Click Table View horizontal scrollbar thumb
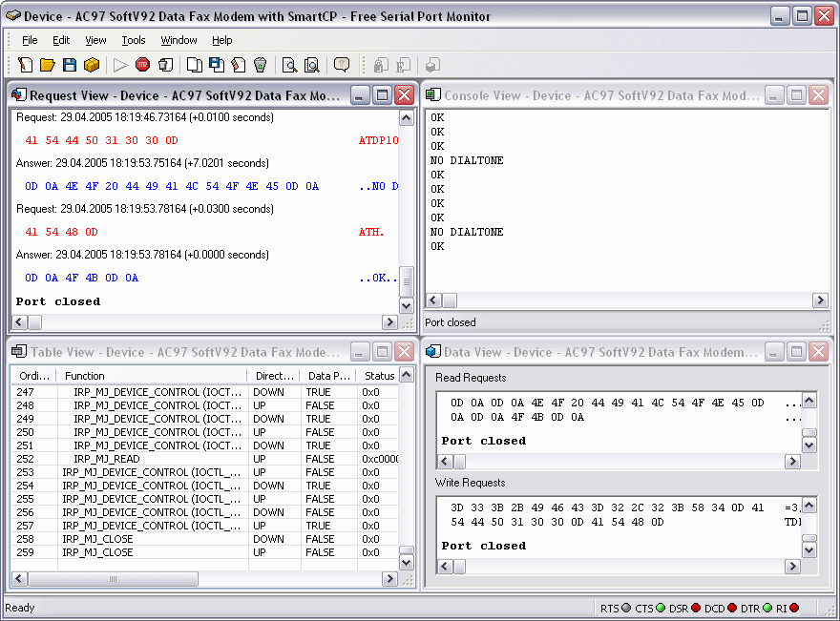The height and width of the screenshot is (621, 840). click(113, 579)
